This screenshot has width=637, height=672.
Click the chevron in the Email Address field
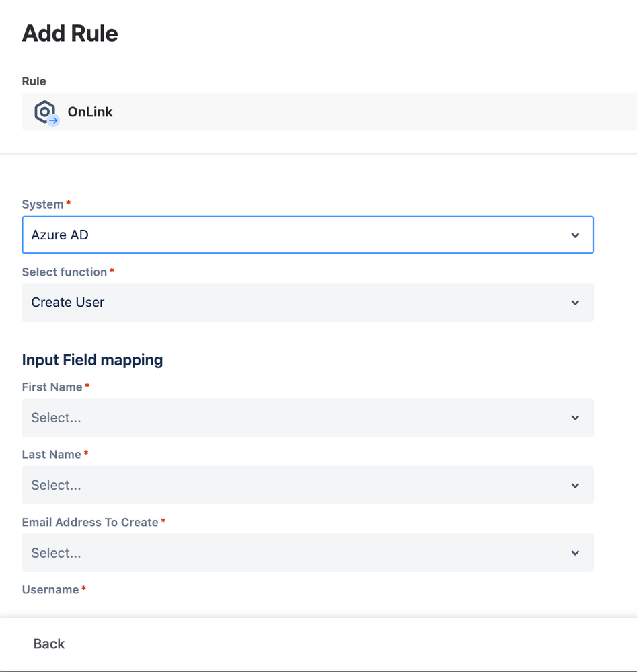tap(575, 553)
